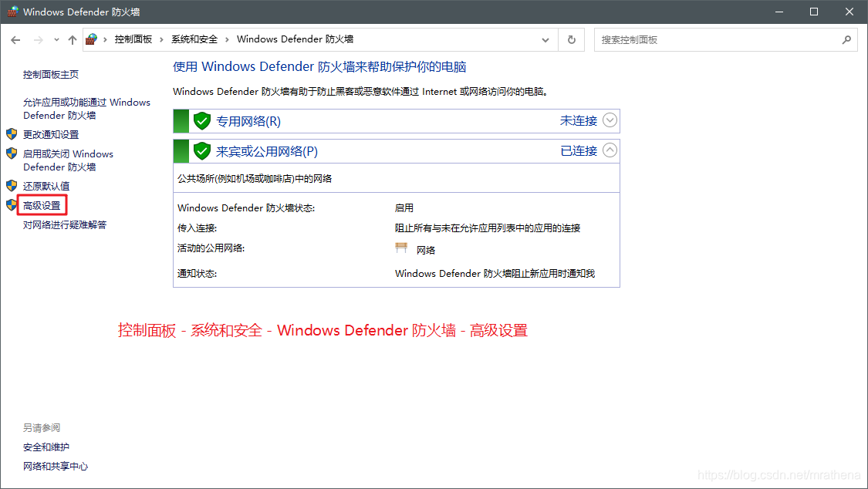Click 专用网络(R) heading
This screenshot has width=868, height=489.
(x=248, y=121)
